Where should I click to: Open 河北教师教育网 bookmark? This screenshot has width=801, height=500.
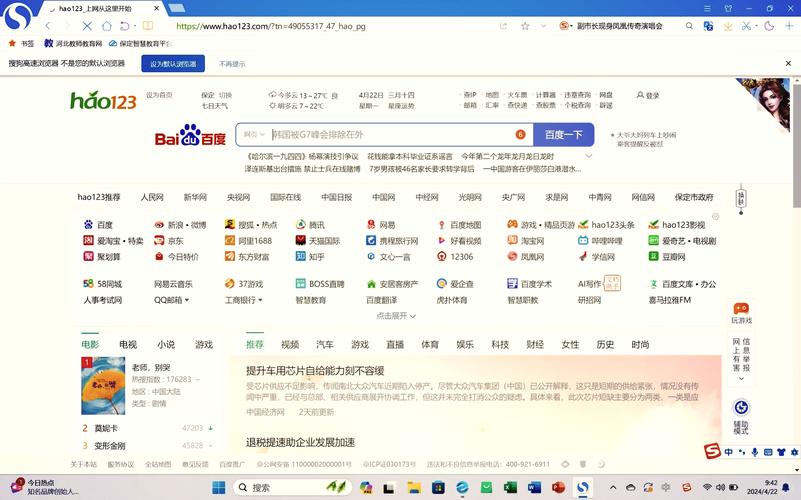[x=73, y=43]
